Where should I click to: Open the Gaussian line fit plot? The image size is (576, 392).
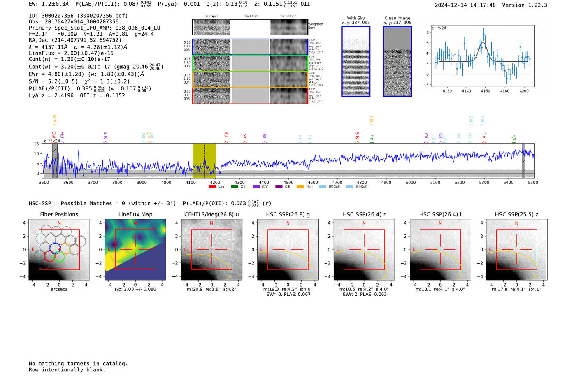(x=483, y=56)
